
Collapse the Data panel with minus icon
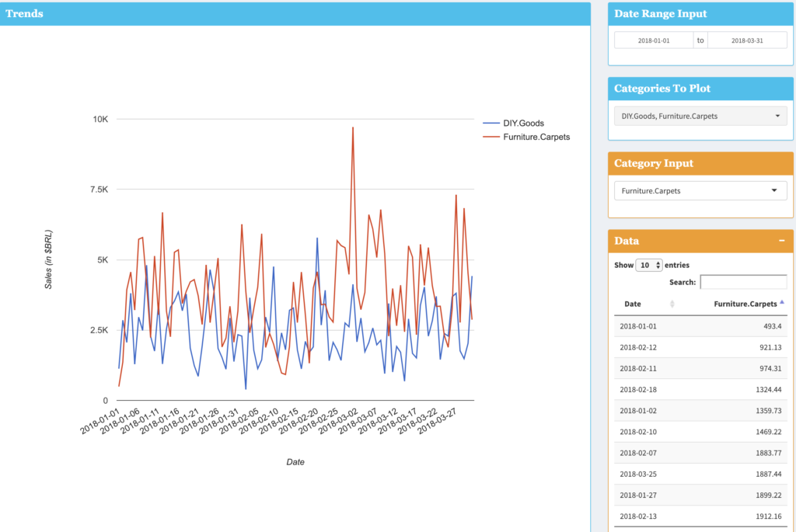click(781, 242)
